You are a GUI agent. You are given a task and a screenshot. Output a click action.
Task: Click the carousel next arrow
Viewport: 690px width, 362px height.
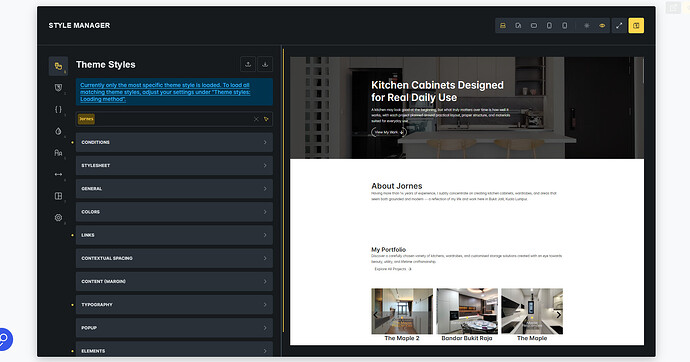coord(558,315)
